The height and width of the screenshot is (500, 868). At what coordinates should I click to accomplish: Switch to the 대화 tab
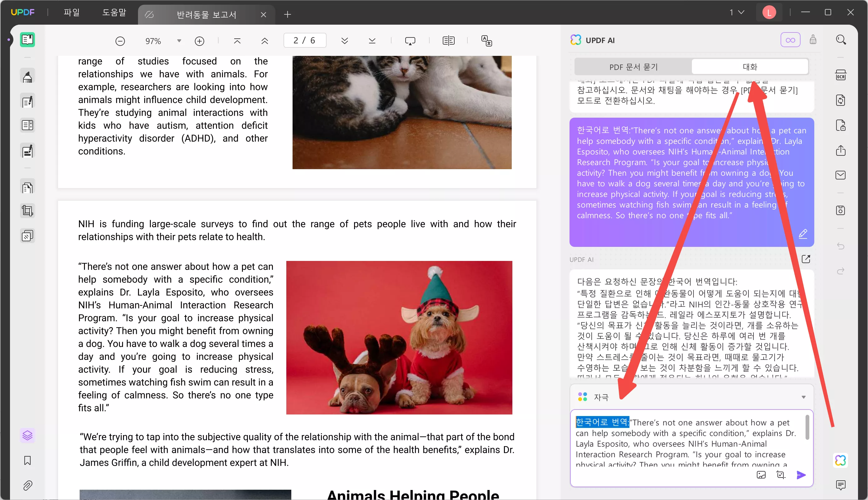(750, 66)
